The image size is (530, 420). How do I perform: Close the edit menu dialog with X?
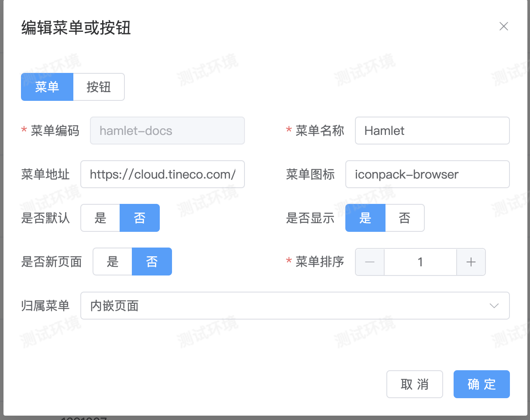[x=503, y=27]
